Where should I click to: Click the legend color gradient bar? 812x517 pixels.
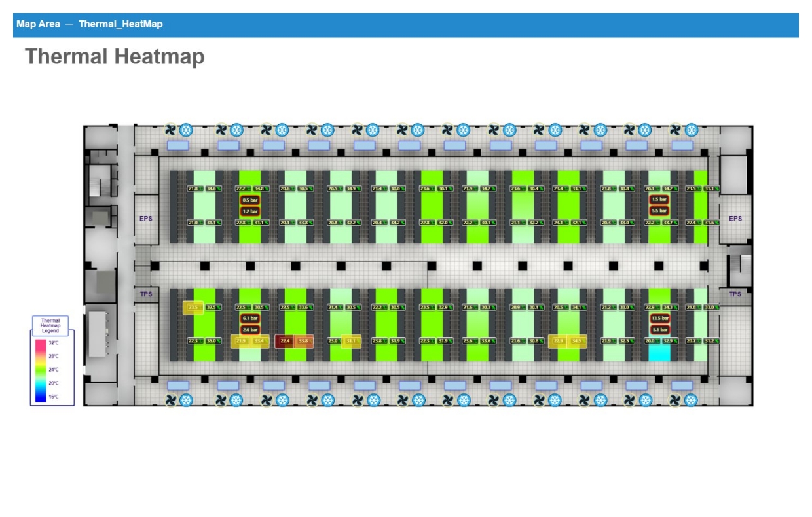click(41, 370)
